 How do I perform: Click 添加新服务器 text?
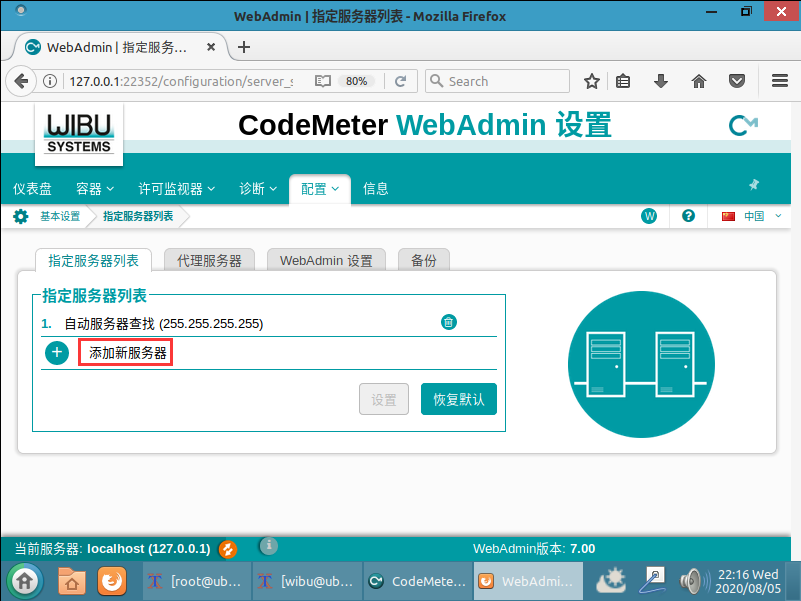pyautogui.click(x=128, y=353)
